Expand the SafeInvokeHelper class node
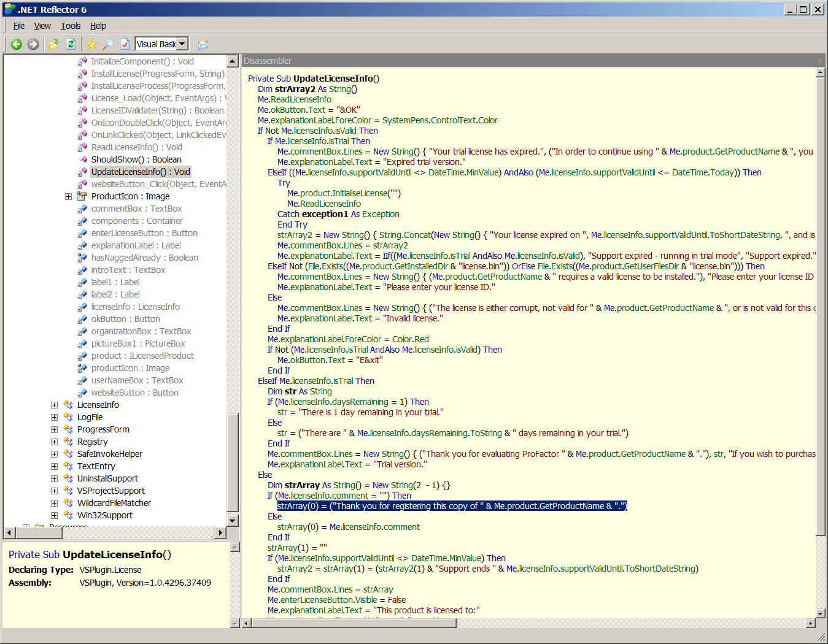The width and height of the screenshot is (828, 644). [x=54, y=454]
